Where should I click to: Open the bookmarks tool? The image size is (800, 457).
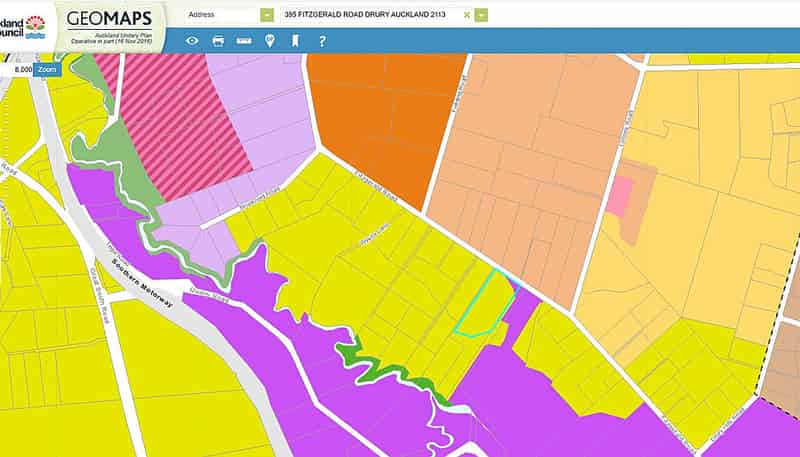(x=295, y=41)
